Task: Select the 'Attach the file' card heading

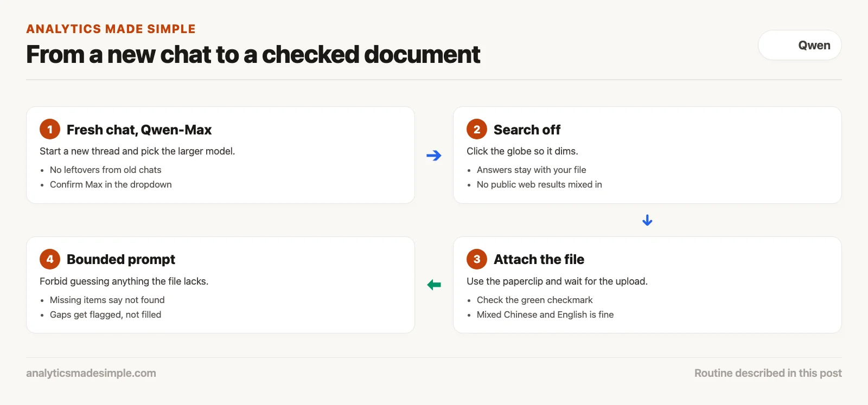Action: [x=539, y=259]
